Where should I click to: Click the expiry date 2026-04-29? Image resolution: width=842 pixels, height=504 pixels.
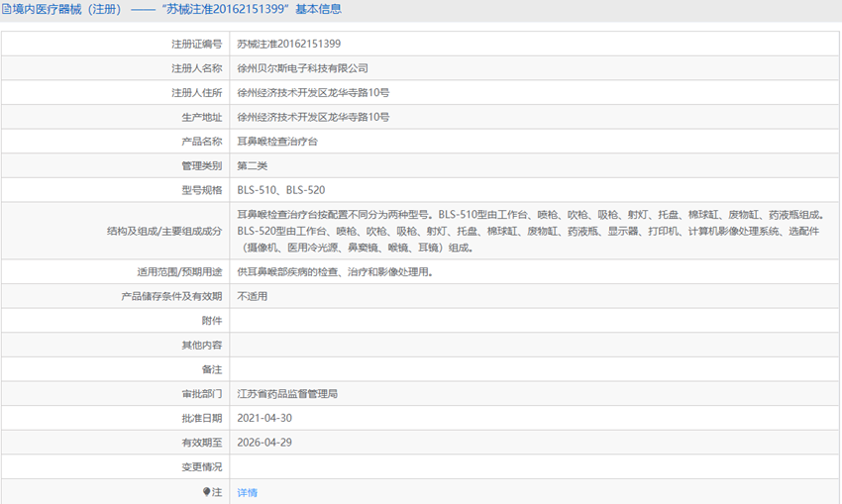pyautogui.click(x=264, y=443)
